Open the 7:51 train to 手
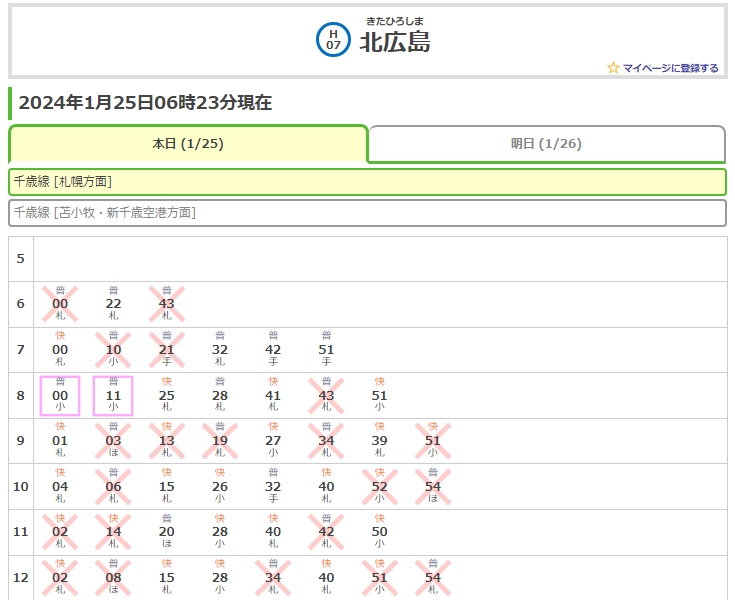 326,349
